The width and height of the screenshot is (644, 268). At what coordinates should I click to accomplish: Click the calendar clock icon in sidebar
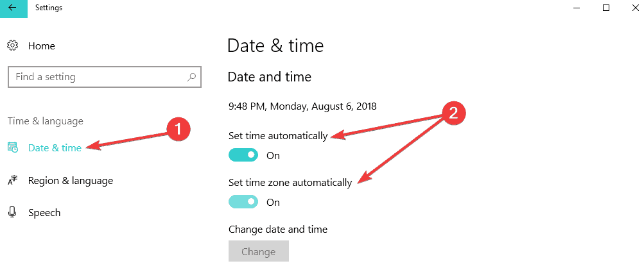point(13,148)
